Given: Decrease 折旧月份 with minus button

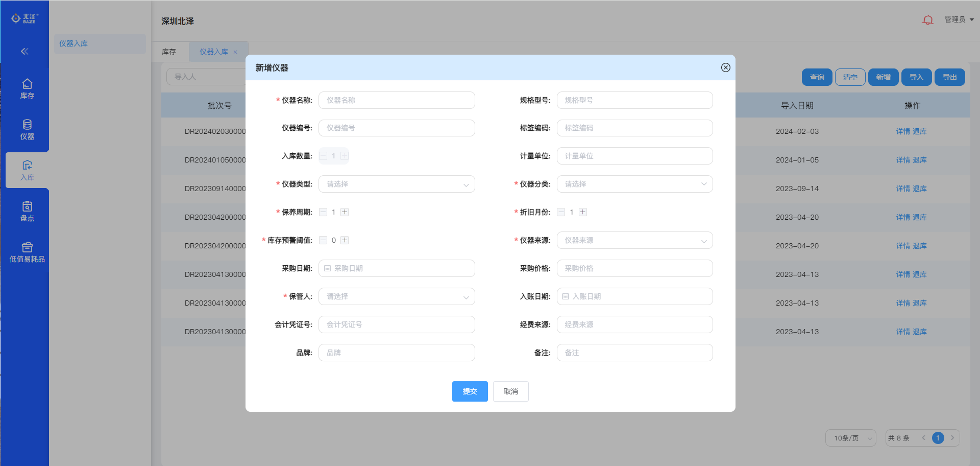Looking at the screenshot, I should tap(561, 212).
